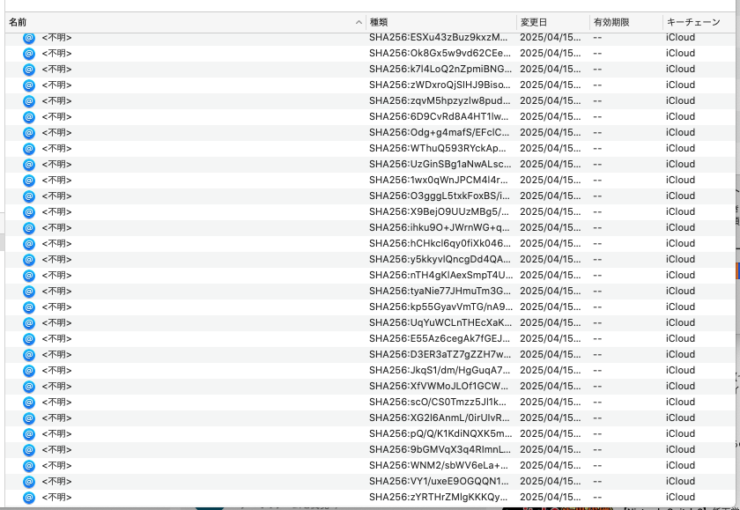
Task: Select the SHA256:nTH4gKIAexSmpT4U kind cell
Action: [441, 275]
